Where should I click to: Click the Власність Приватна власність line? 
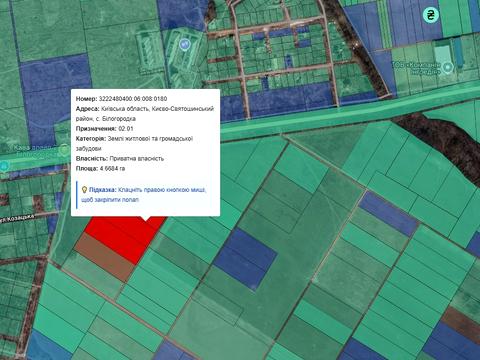pos(120,159)
